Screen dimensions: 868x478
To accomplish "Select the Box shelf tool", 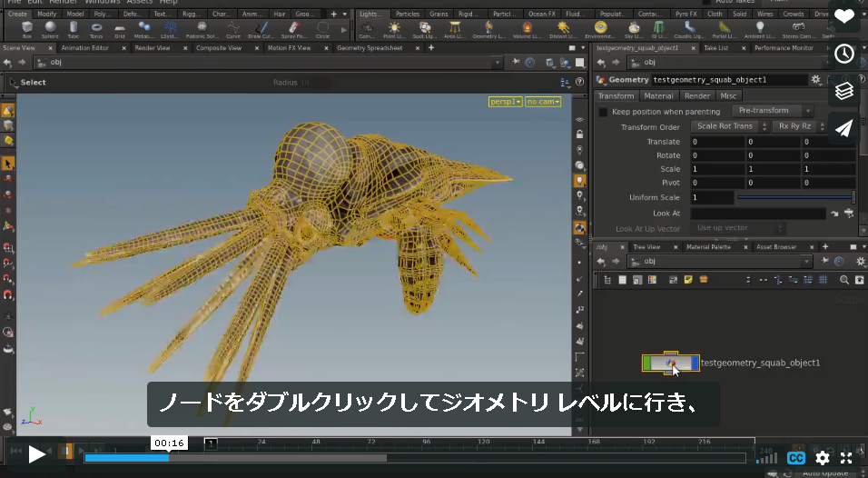I will click(27, 29).
